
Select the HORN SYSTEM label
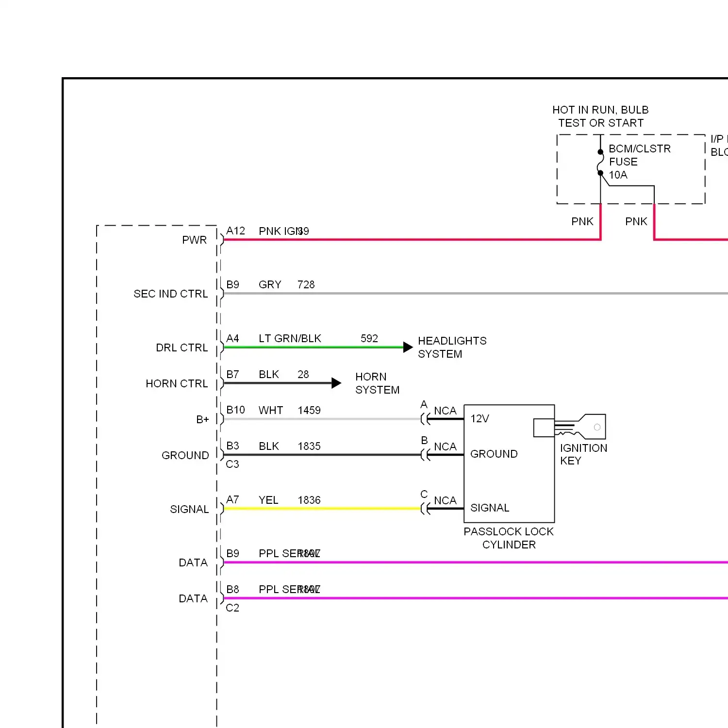click(377, 383)
